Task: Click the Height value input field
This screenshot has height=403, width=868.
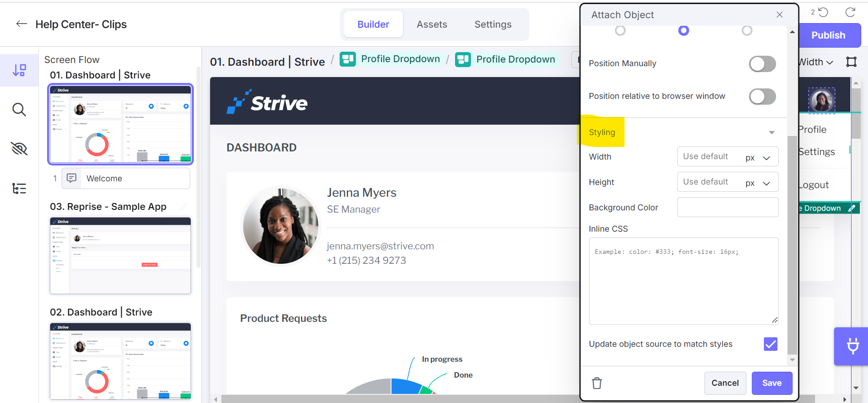Action: click(x=709, y=182)
